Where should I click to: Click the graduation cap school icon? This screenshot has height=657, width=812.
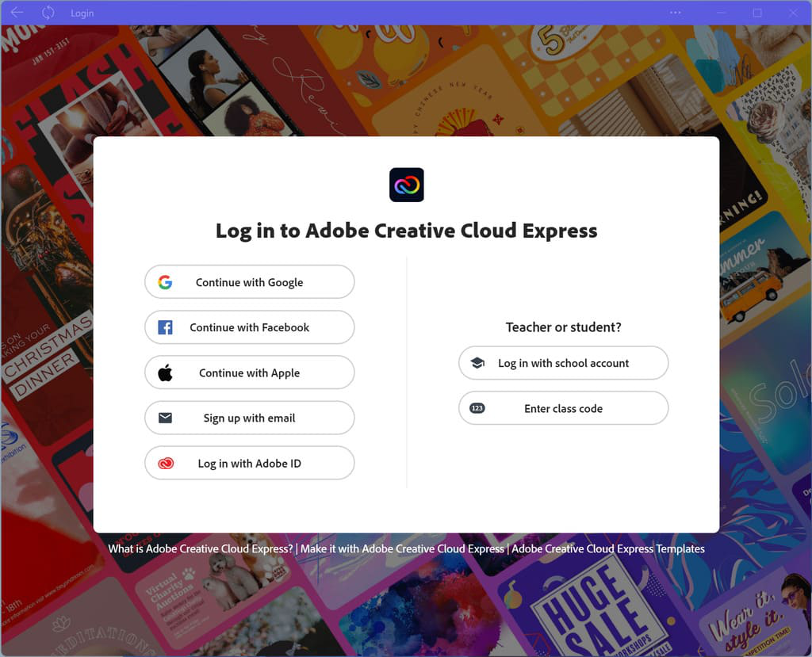[477, 362]
